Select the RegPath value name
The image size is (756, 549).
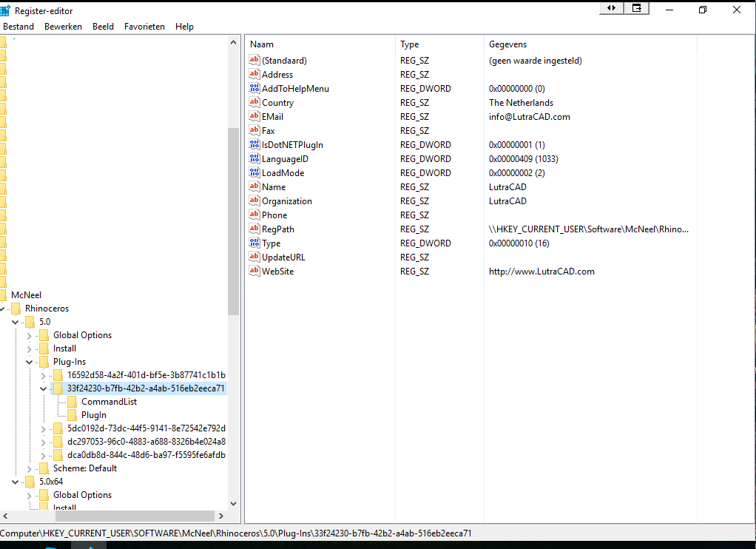[277, 229]
